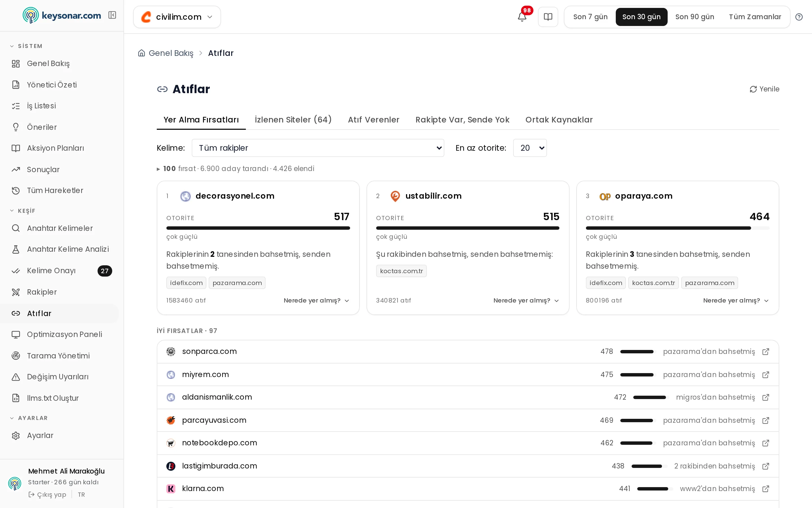Expand 'Nerede yer almış?' for oparaya.com
The image size is (812, 508).
[x=736, y=300]
